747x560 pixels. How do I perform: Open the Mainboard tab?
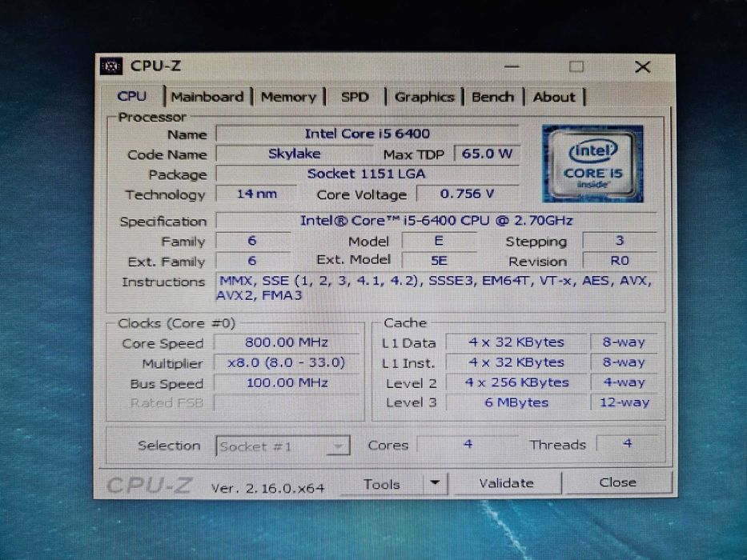tap(207, 97)
